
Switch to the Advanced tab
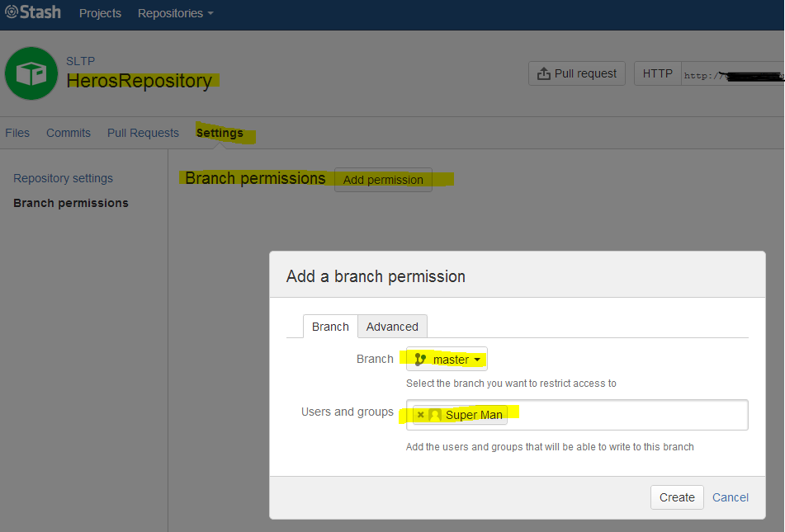[392, 326]
